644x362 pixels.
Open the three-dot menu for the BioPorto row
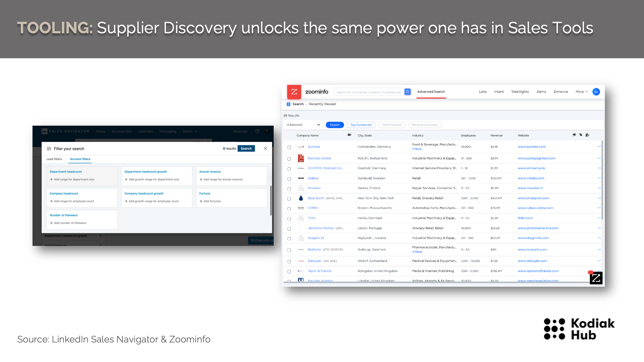pos(599,249)
